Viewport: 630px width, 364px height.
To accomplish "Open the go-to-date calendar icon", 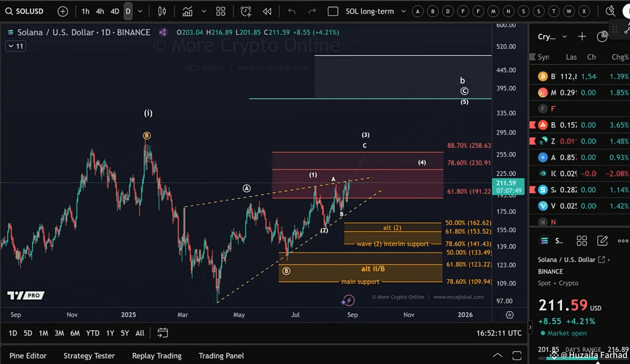I will [163, 333].
